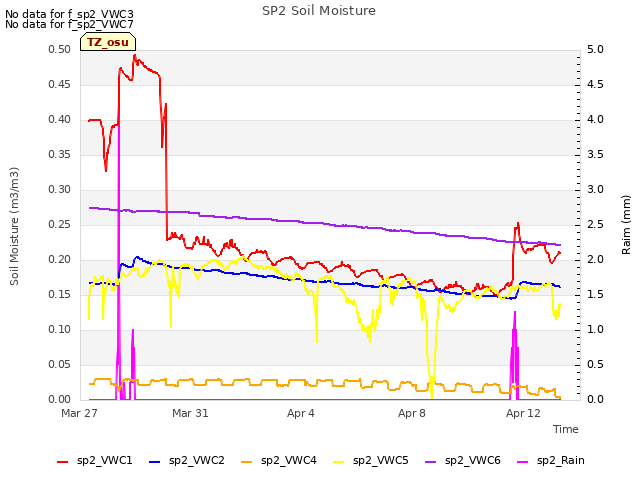Click the orange sp2_VWC4 legend swatch
Screen dimensions: 640x480
(247, 462)
